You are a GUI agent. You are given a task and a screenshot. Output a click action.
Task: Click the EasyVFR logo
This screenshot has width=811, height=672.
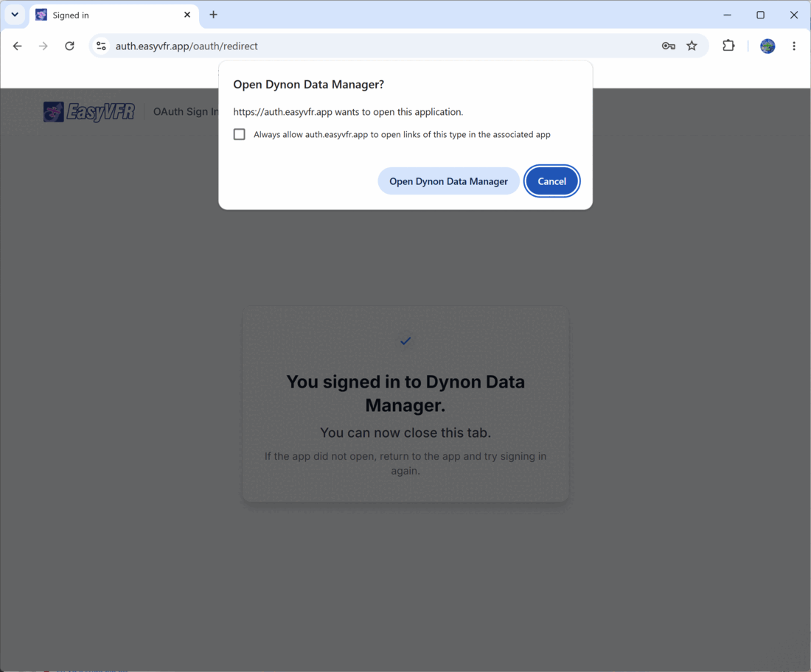89,112
